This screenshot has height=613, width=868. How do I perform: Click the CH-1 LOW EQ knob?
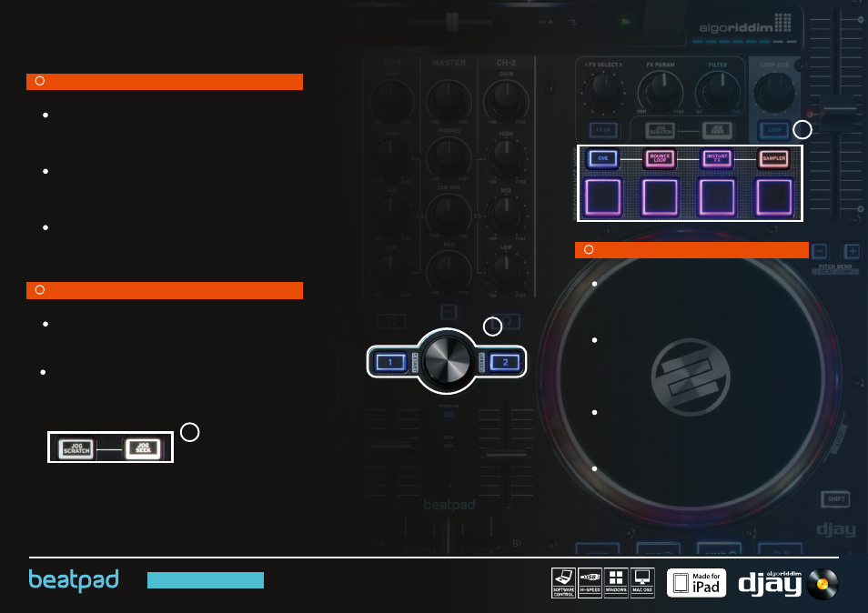(391, 272)
